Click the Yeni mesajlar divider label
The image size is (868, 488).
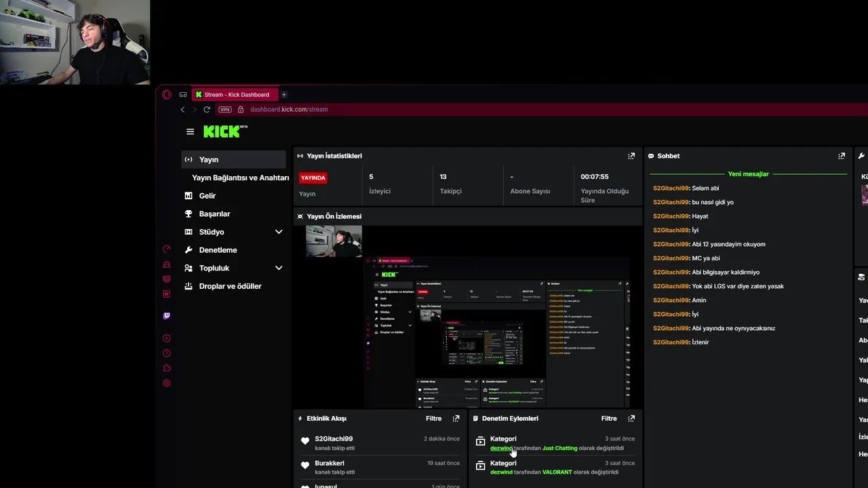(748, 174)
